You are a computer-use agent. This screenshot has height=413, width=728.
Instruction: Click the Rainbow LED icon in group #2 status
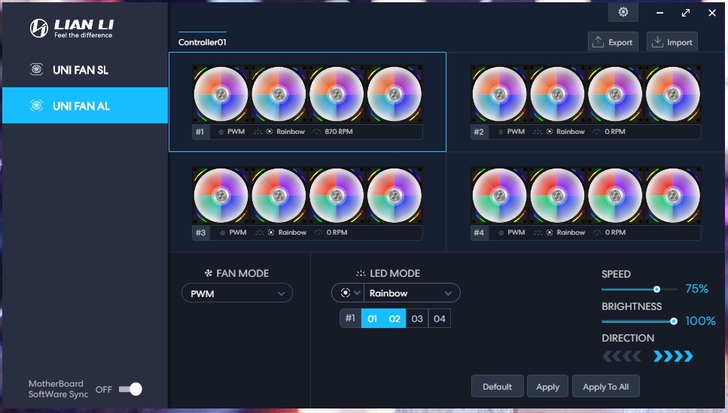coord(549,132)
